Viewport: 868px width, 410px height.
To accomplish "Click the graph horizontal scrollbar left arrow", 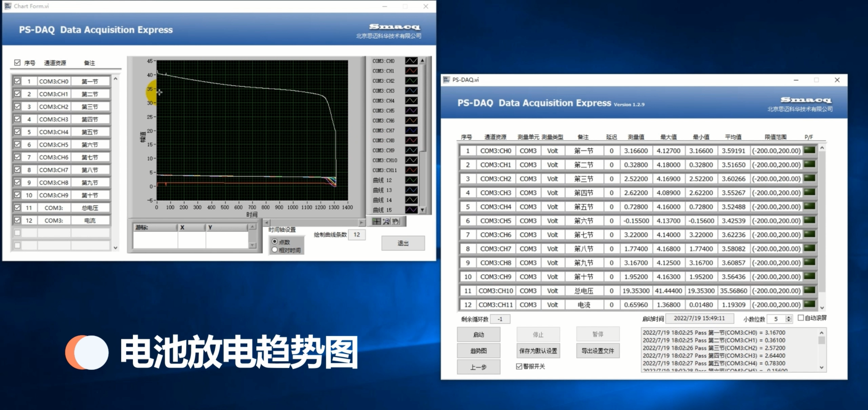I will pyautogui.click(x=267, y=223).
